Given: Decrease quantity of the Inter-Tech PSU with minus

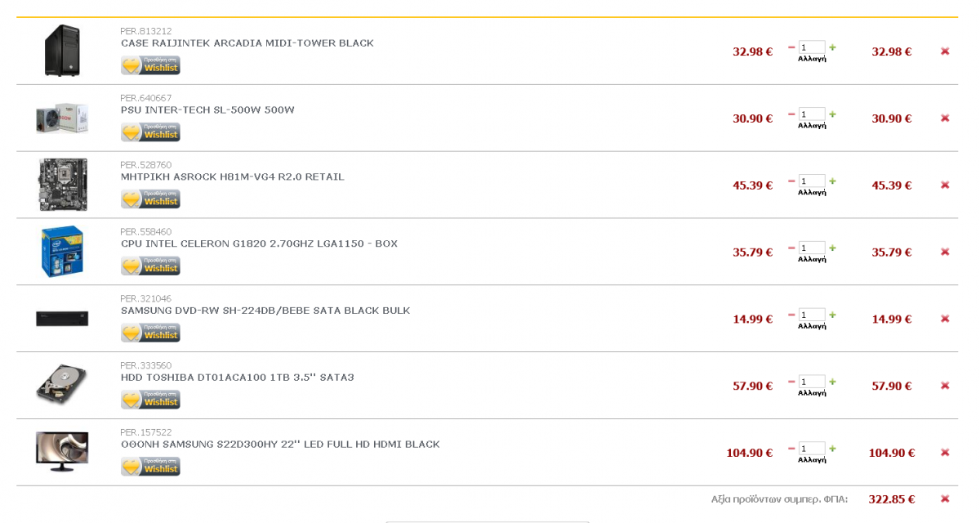Looking at the screenshot, I should pyautogui.click(x=791, y=114).
